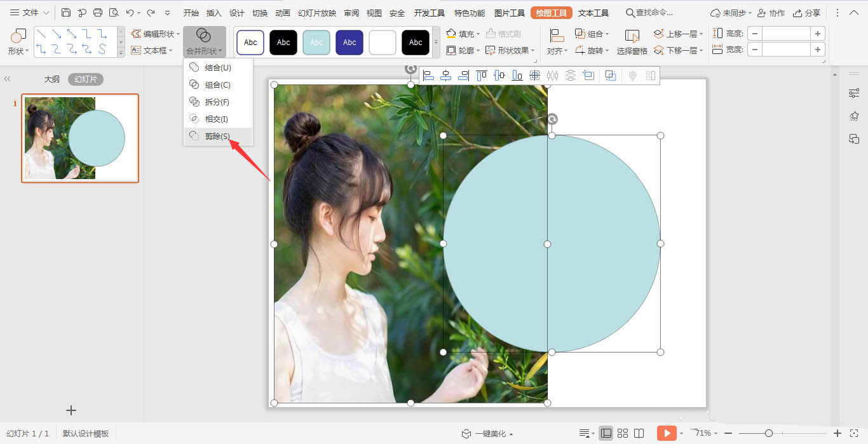Toggle normal view mode in status bar
Image resolution: width=868 pixels, height=444 pixels.
(606, 433)
